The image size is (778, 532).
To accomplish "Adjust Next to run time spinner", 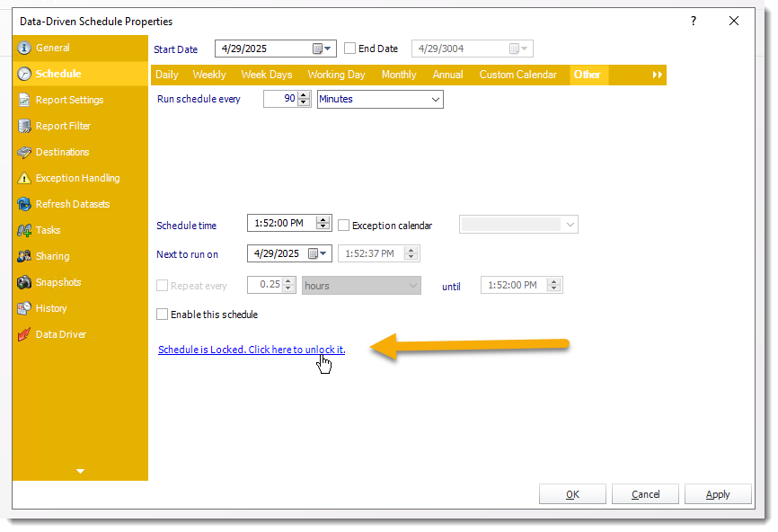I will (411, 253).
